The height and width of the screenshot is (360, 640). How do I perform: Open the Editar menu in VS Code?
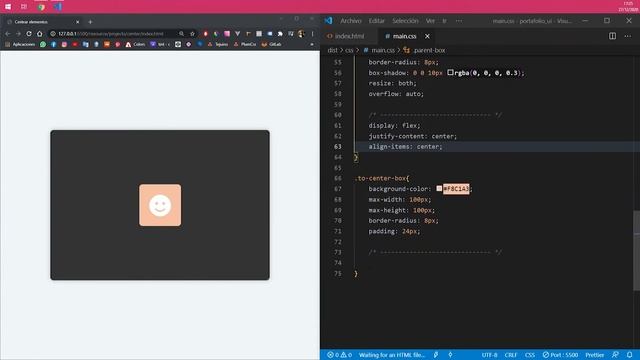[x=376, y=21]
